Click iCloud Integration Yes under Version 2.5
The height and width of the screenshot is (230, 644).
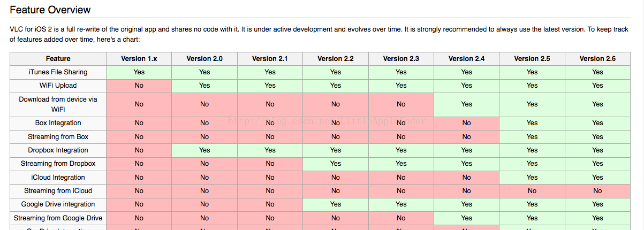[x=532, y=177]
